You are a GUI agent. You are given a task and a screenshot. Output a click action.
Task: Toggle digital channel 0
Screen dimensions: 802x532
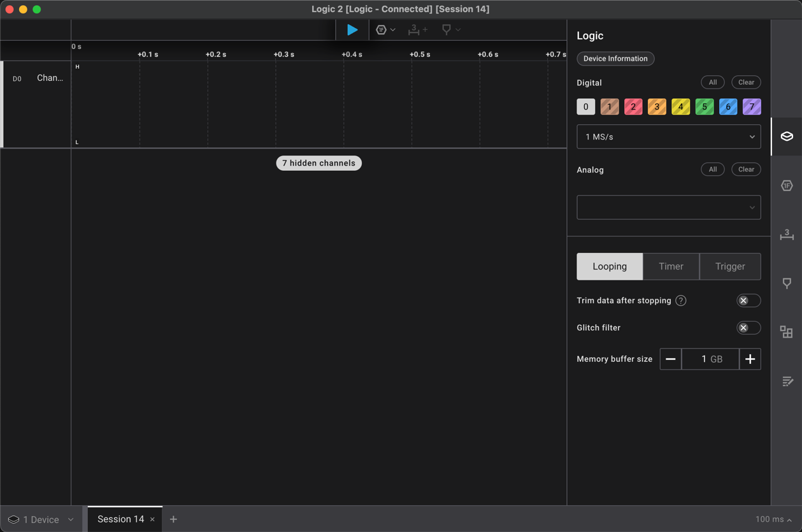(586, 106)
